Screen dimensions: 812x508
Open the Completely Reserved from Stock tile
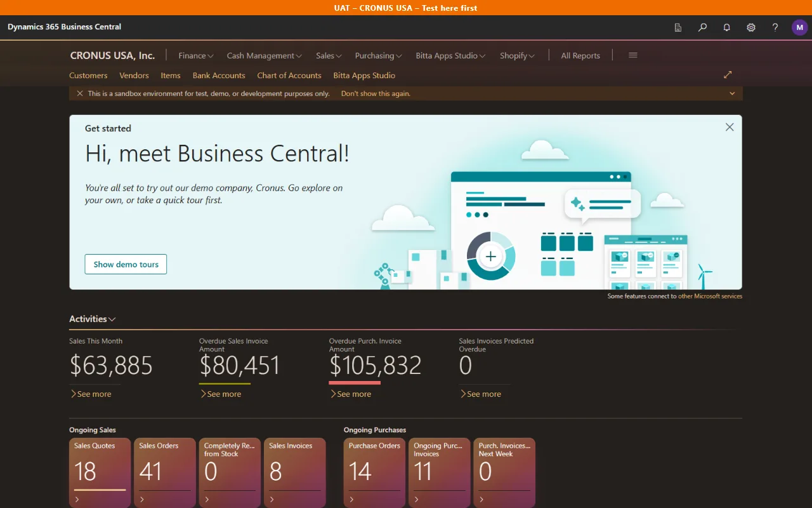click(x=230, y=472)
